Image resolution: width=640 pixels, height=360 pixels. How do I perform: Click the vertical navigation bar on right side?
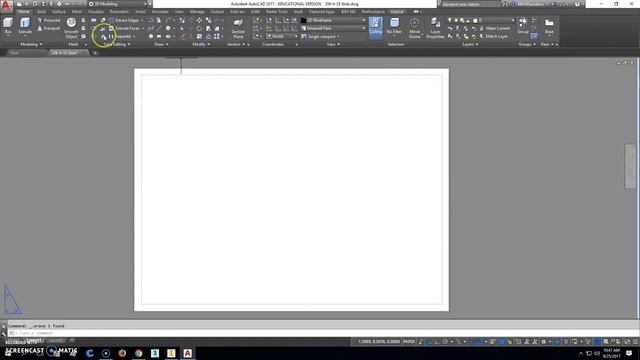pos(630,166)
